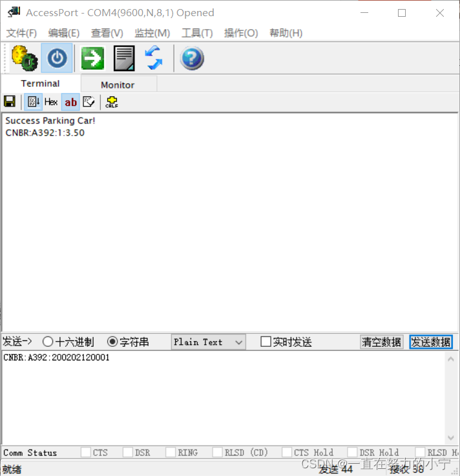Open the blue question-mark help icon

192,58
